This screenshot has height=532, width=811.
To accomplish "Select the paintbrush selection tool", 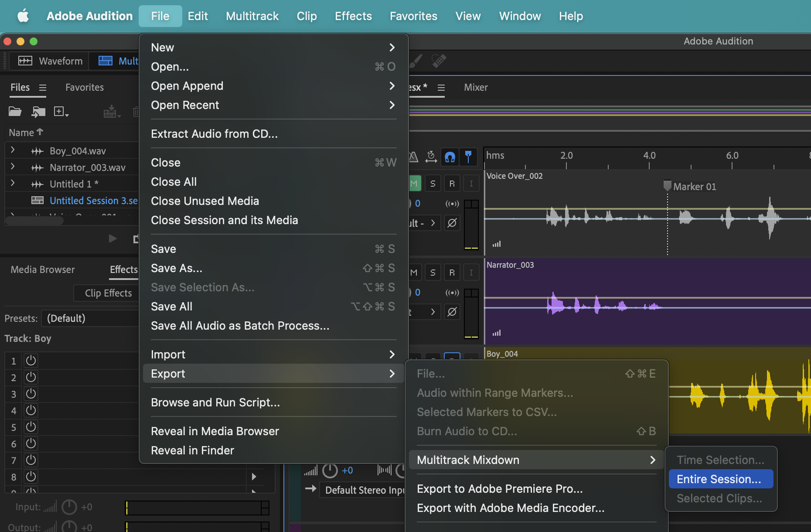I will 416,61.
